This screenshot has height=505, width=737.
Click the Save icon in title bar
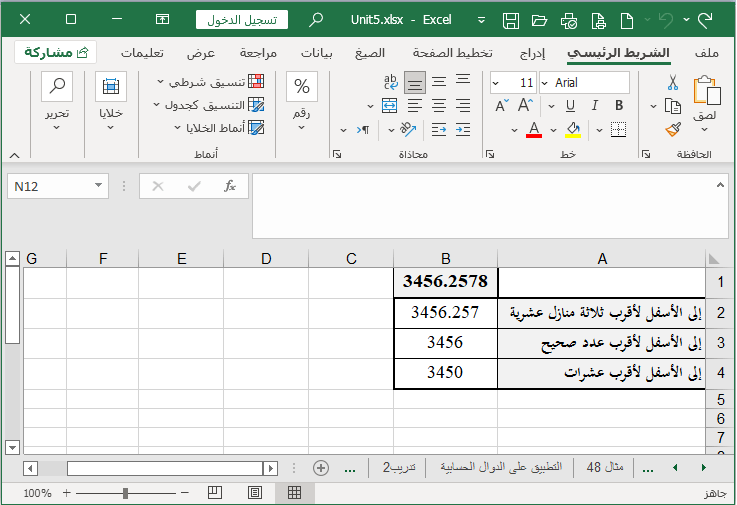coord(511,19)
